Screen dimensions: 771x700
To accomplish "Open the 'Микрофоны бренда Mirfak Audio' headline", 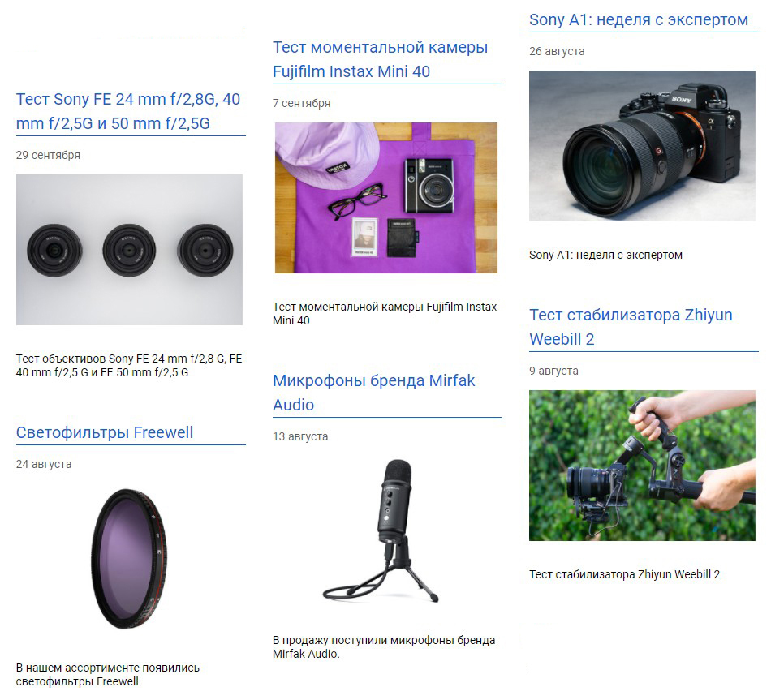I will (373, 393).
